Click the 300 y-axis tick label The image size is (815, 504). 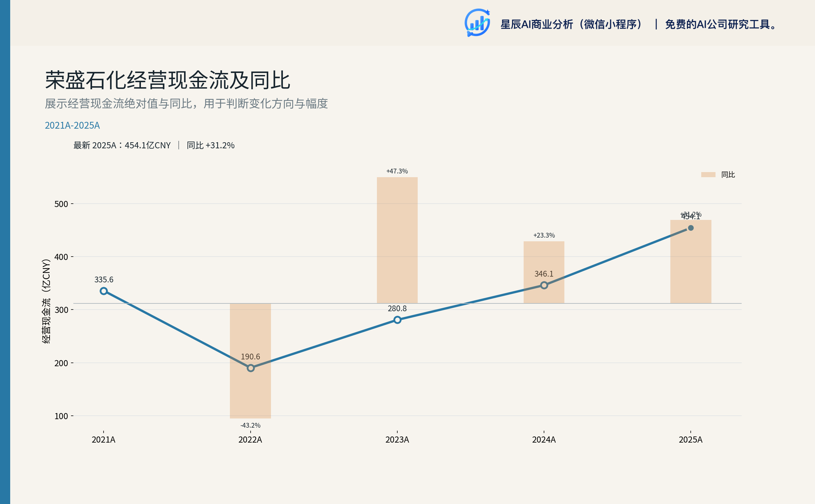pos(61,310)
